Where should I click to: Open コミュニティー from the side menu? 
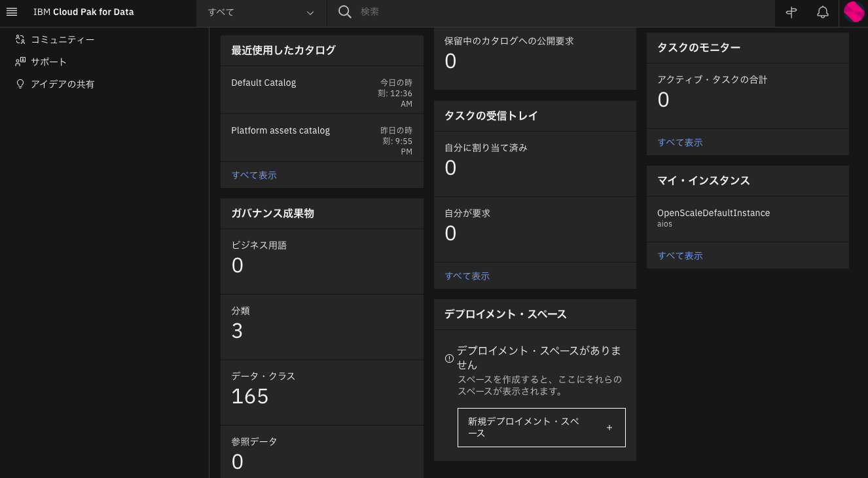coord(63,39)
